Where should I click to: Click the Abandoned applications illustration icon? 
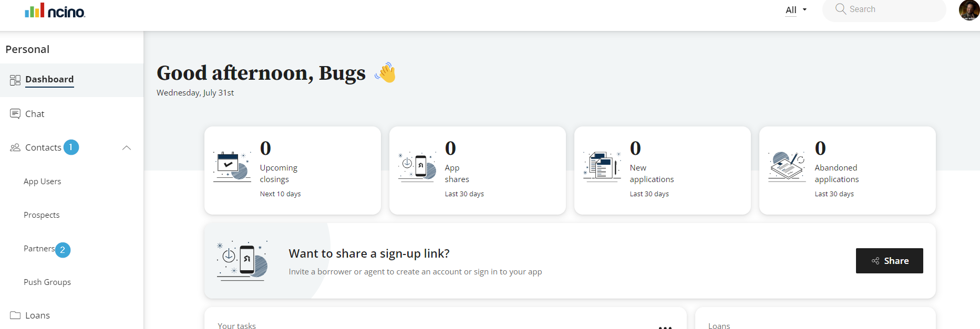(787, 167)
